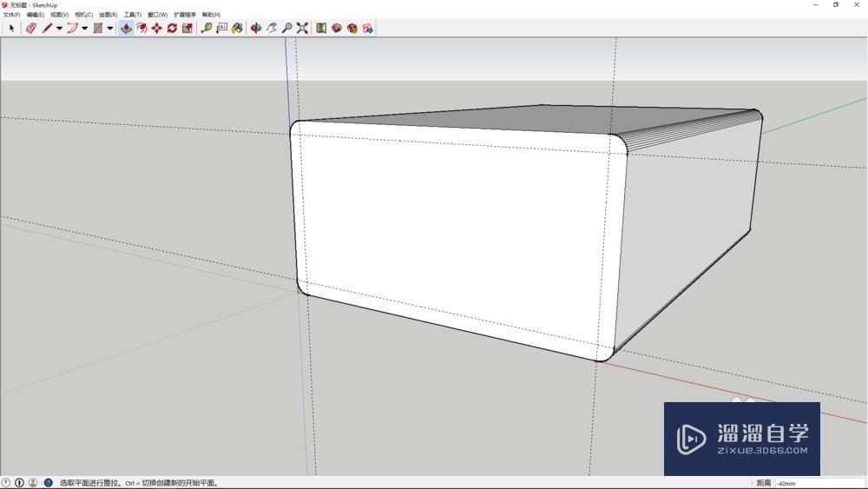Open the 扩展程序 menu
The height and width of the screenshot is (489, 868).
click(185, 15)
